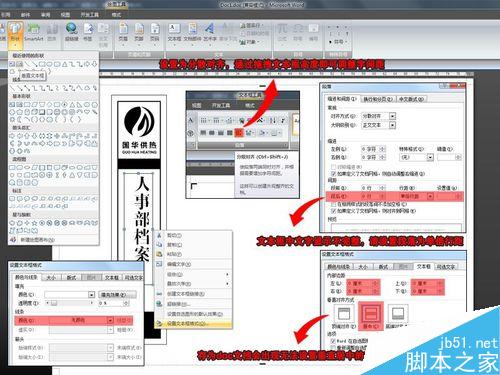
Task: Open the Chinese typography (中文版式) tab
Action: tap(411, 99)
